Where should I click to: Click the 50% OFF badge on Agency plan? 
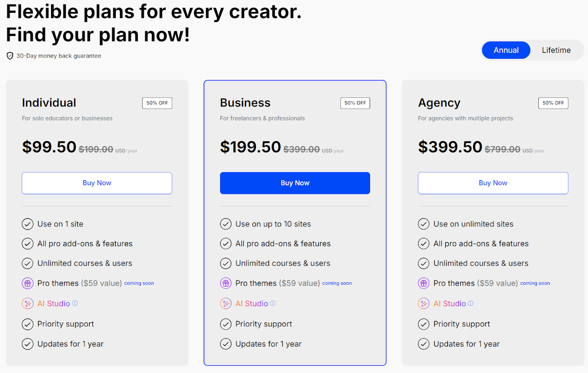coord(553,103)
